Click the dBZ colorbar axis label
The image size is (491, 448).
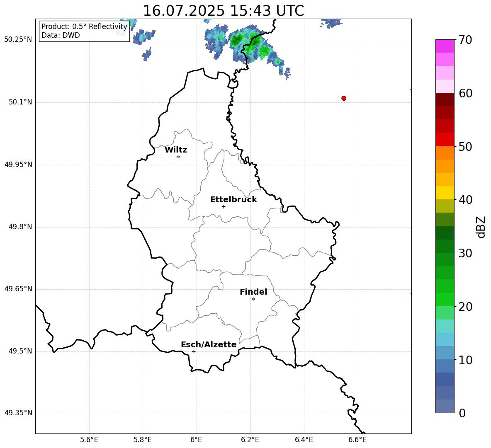[x=480, y=227]
